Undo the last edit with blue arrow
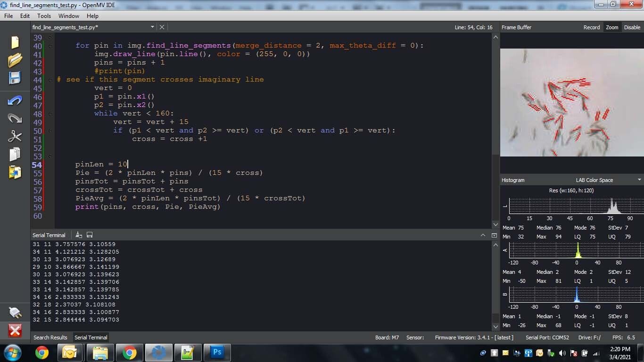The image size is (644, 362). (x=15, y=100)
